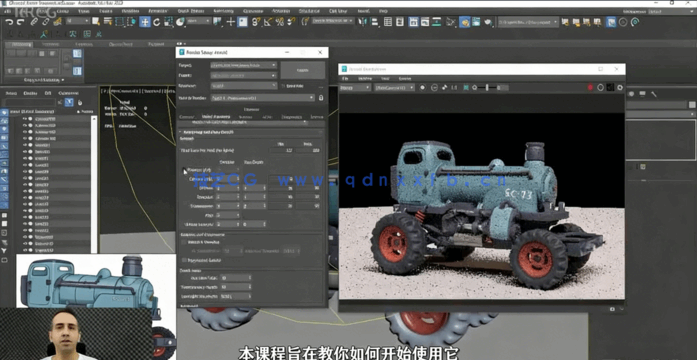
Task: Open the Target dropdown in Render Setup
Action: (244, 65)
